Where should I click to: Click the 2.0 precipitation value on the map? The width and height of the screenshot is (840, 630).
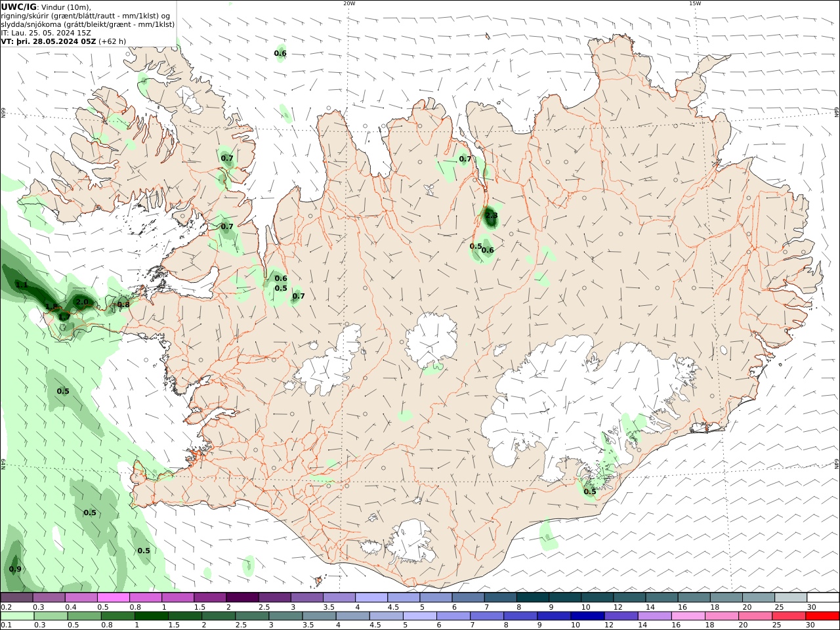[x=82, y=302]
